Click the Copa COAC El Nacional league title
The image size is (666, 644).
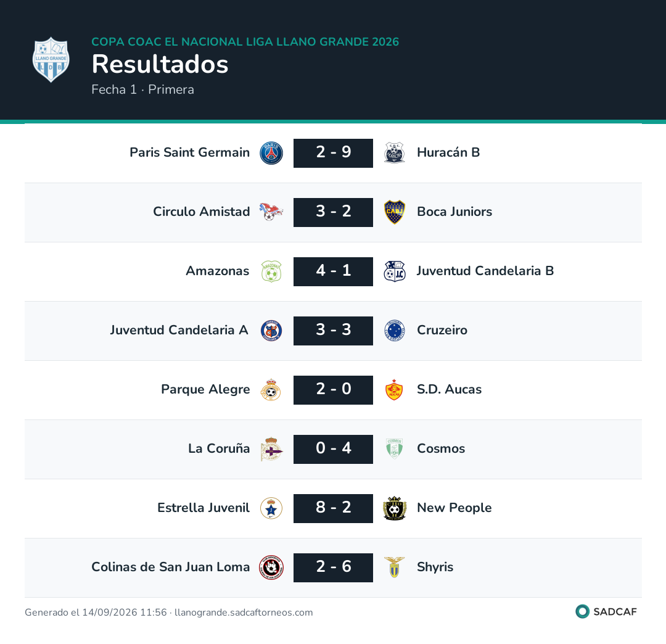pos(245,41)
